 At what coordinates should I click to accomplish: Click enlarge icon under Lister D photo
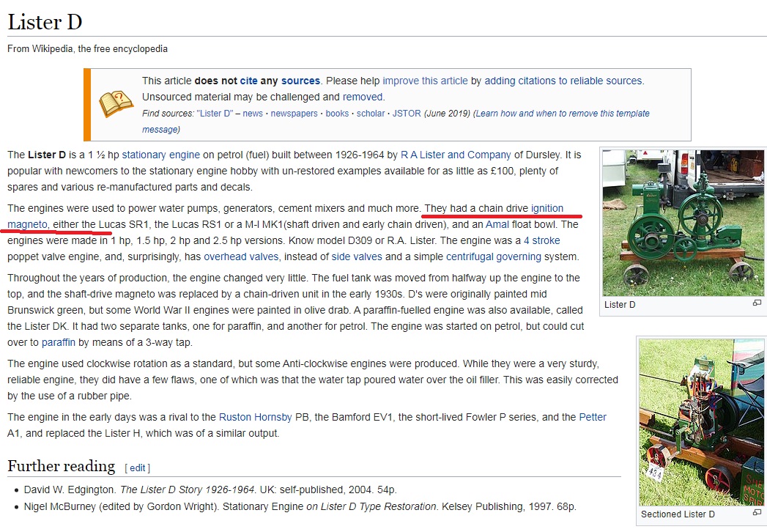pos(757,303)
